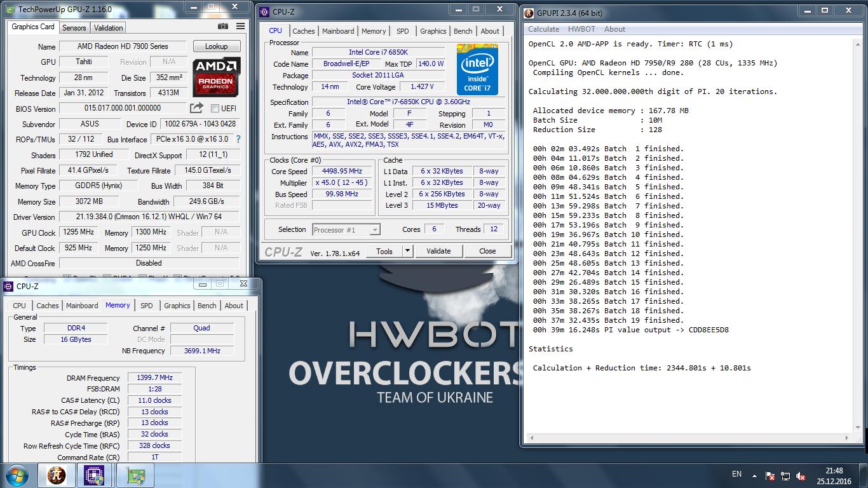Screen dimensions: 868x488
Task: Click the Intel Core i7 logo in CPU-Z
Action: [x=477, y=70]
